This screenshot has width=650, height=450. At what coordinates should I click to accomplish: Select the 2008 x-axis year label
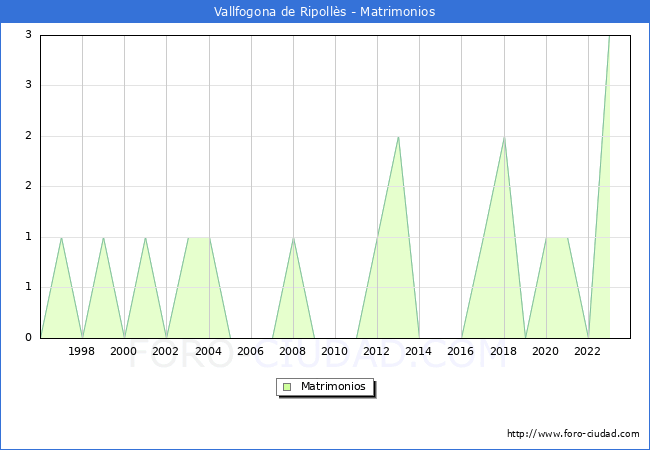[x=293, y=351]
